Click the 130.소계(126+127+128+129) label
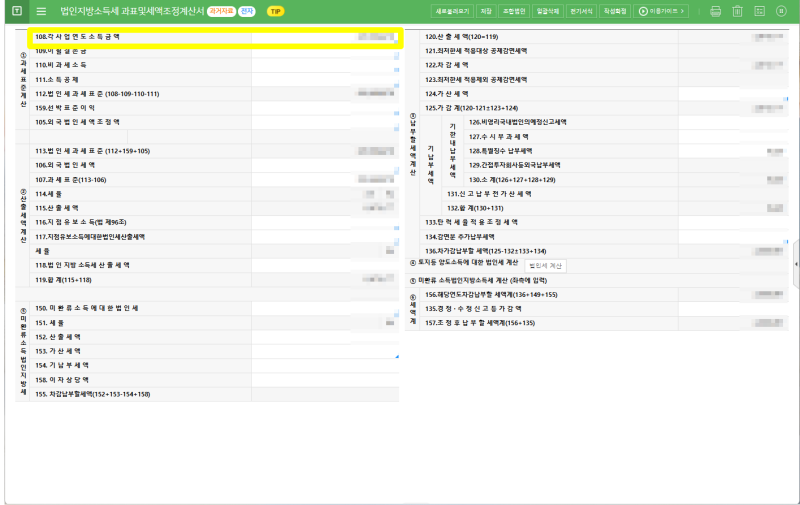Screen dimensions: 800x505 pyautogui.click(x=512, y=180)
